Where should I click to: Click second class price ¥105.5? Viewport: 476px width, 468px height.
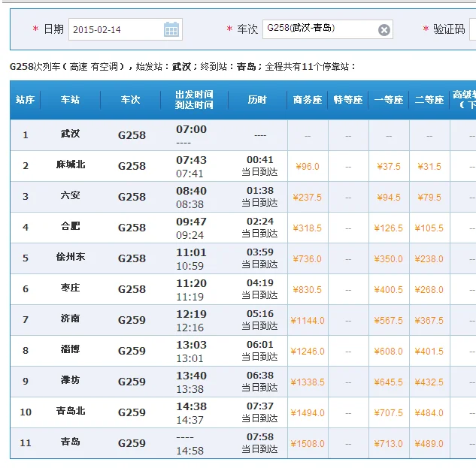[x=429, y=228]
